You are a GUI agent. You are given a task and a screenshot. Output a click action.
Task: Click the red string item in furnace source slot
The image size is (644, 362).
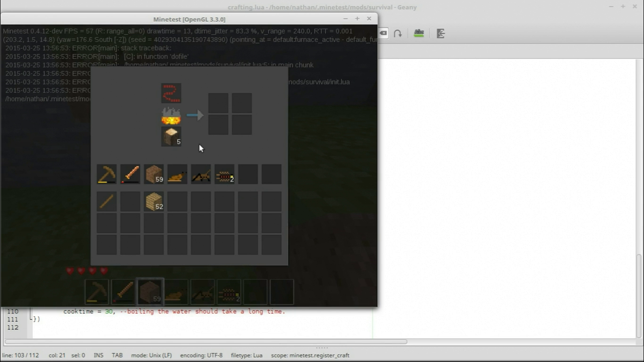coord(171,93)
